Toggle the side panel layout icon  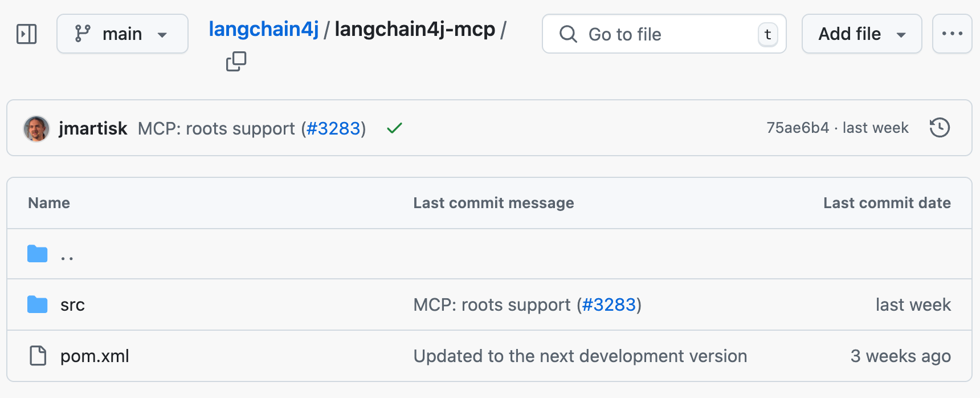click(26, 34)
